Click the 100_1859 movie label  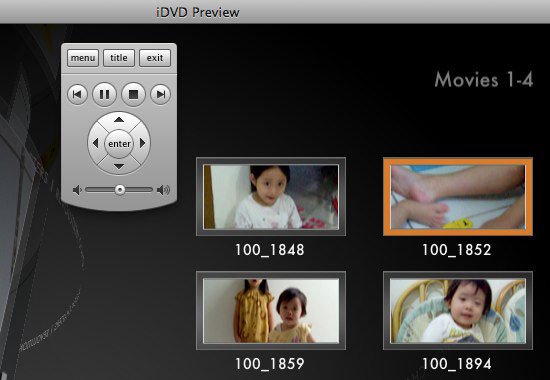pyautogui.click(x=270, y=364)
